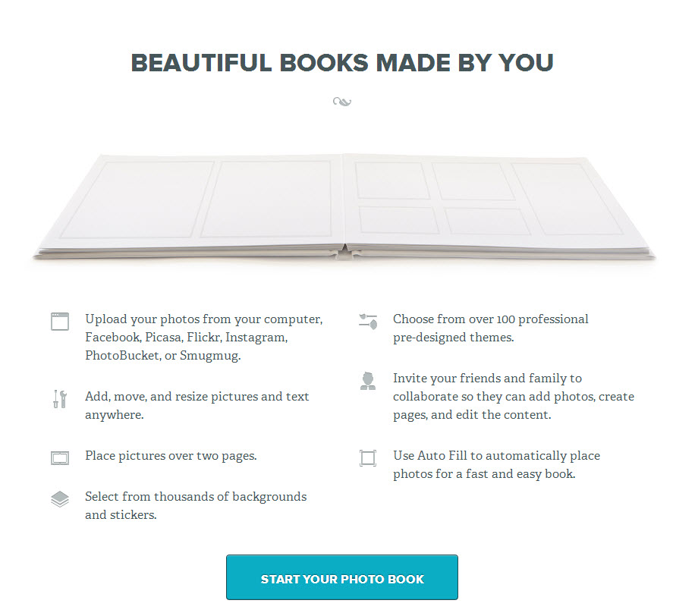
Task: Click the stacked layers backgrounds icon
Action: coord(60,499)
